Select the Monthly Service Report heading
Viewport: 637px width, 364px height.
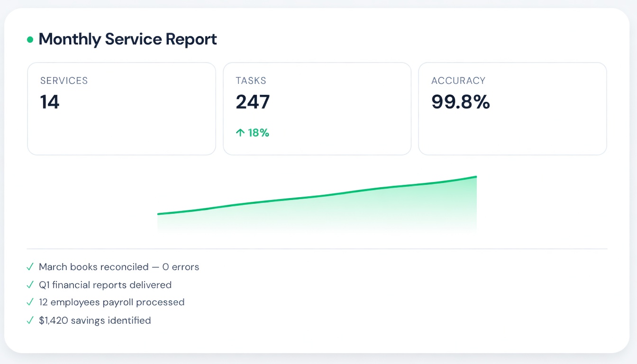click(127, 39)
